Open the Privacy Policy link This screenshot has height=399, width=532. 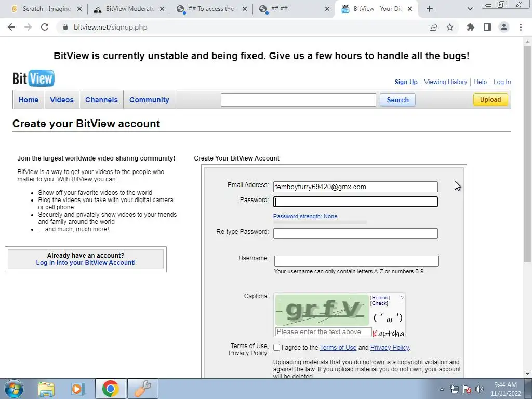point(390,348)
